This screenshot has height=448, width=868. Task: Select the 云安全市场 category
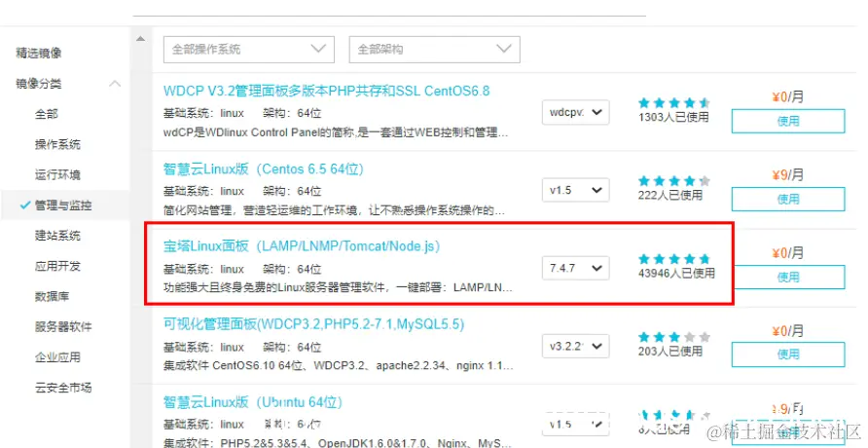click(x=63, y=388)
